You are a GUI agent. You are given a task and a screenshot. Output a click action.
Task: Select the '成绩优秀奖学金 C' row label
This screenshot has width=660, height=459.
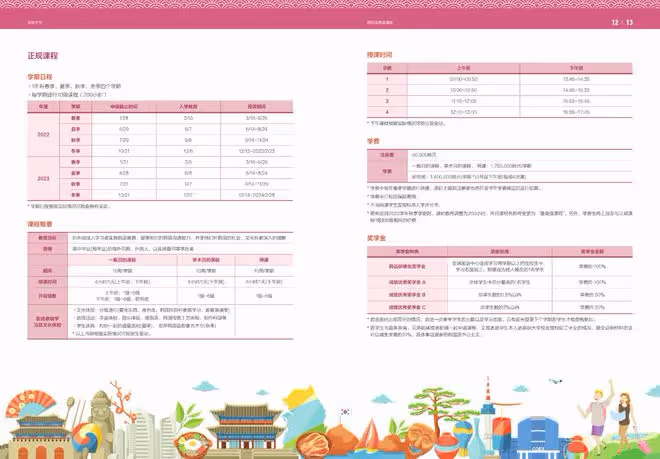coord(407,307)
